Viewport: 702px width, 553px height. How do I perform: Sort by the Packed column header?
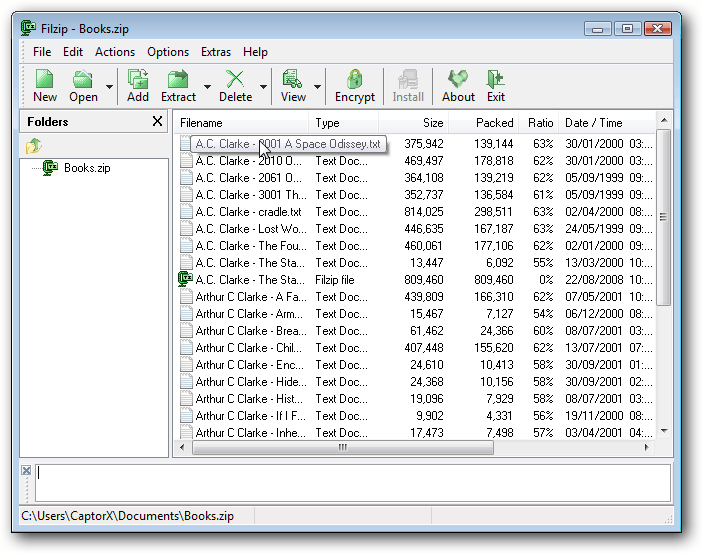tap(484, 123)
